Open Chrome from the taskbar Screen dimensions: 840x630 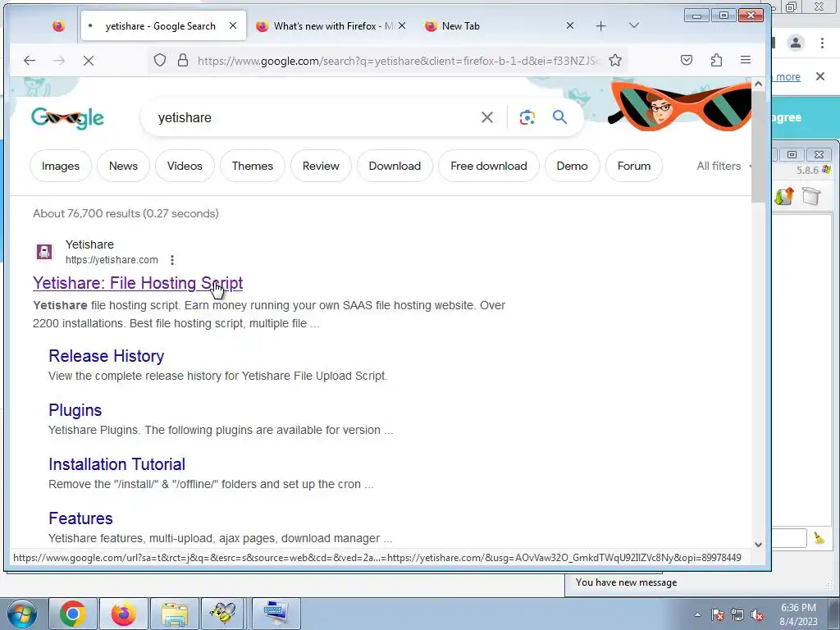click(73, 614)
